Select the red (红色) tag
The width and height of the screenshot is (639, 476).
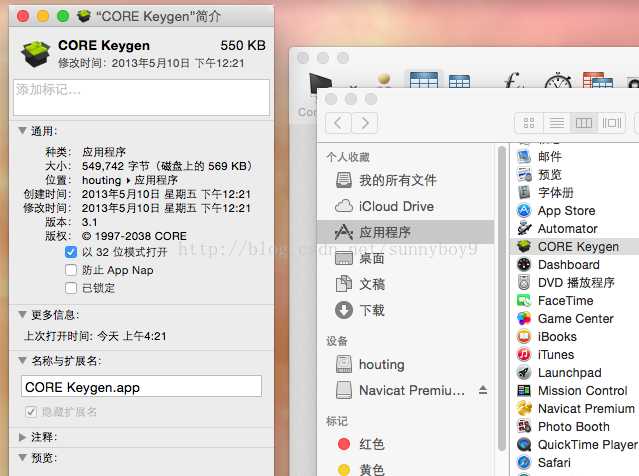pyautogui.click(x=405, y=444)
